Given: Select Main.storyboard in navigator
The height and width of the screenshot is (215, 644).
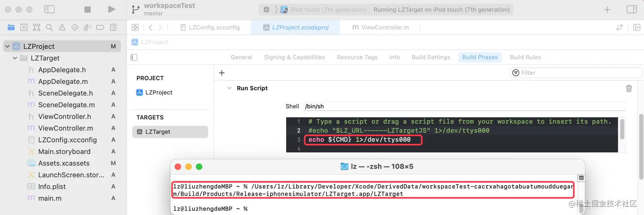Looking at the screenshot, I should pyautogui.click(x=64, y=152).
